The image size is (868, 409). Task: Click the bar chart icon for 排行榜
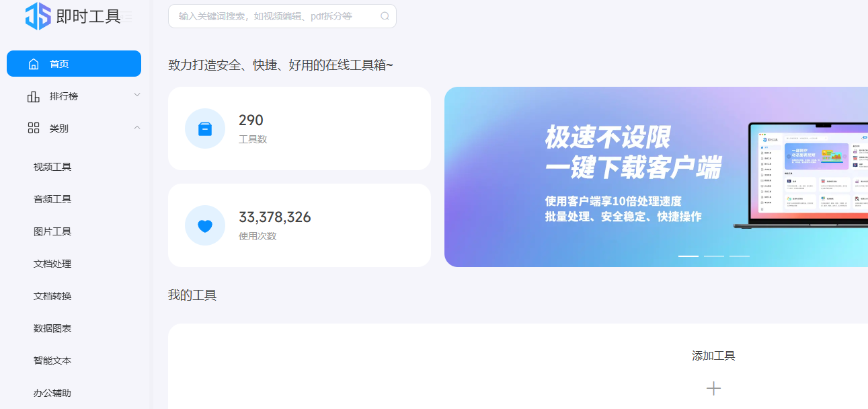coord(34,96)
